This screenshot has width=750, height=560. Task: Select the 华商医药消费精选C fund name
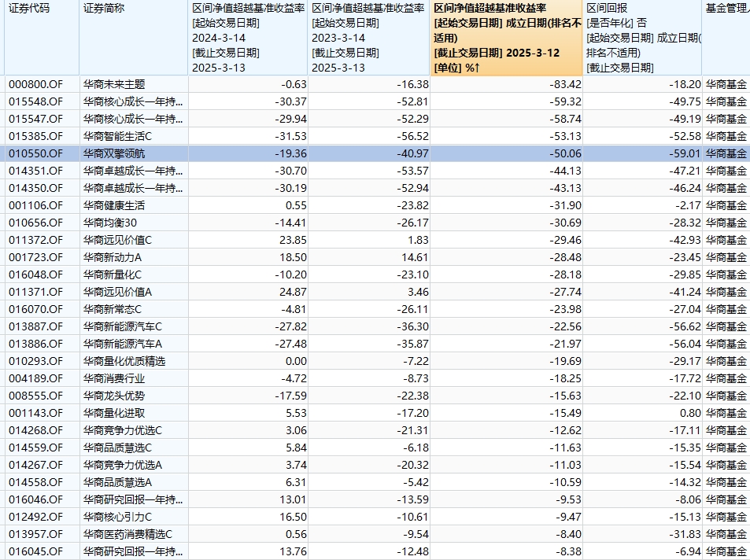pyautogui.click(x=127, y=534)
